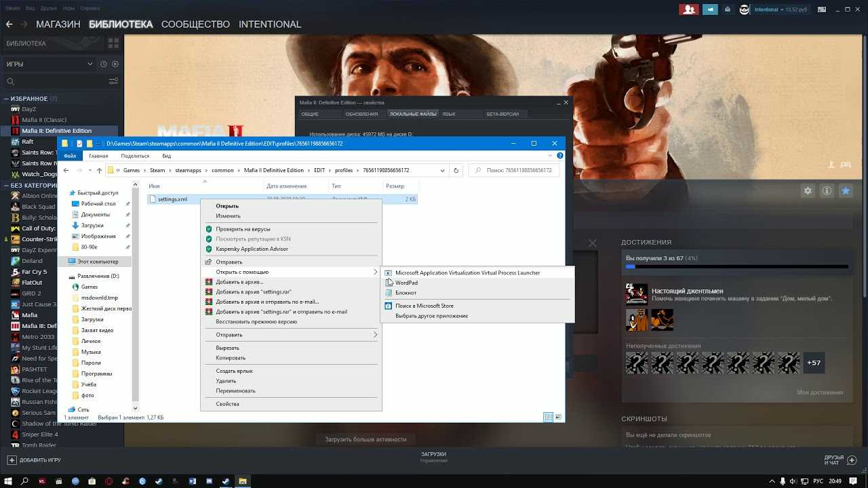Image resolution: width=868 pixels, height=488 pixels.
Task: Click the announcements megaphone icon in Steam header
Action: coord(710,9)
